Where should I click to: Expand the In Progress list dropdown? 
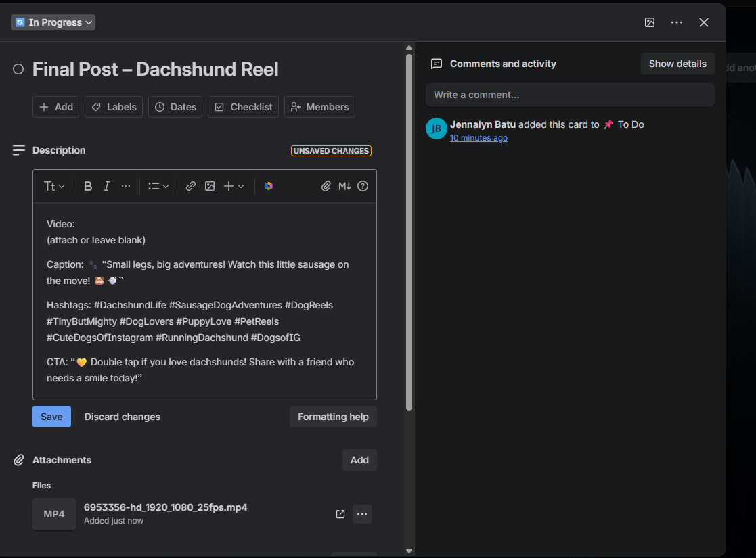coord(53,22)
